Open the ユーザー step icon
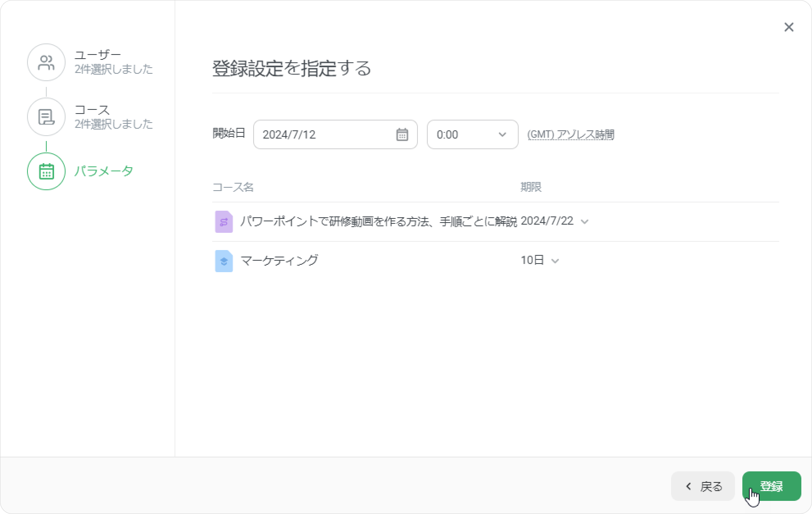Viewport: 812px width, 514px height. click(46, 63)
